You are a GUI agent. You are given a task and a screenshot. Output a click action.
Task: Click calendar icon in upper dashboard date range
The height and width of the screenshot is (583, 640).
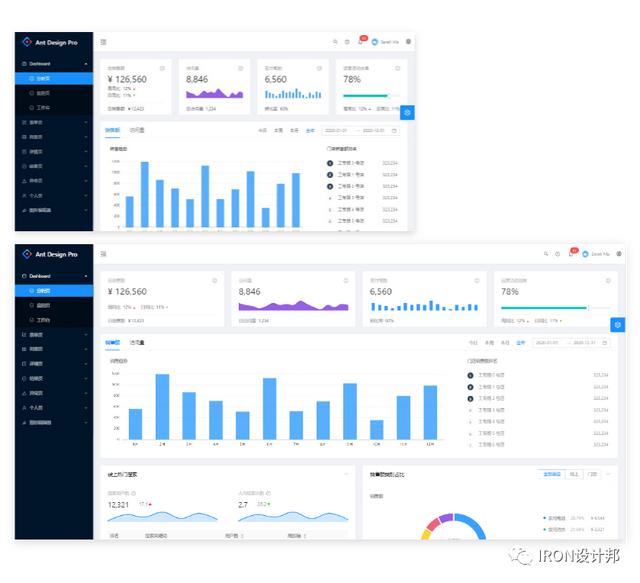click(x=394, y=131)
